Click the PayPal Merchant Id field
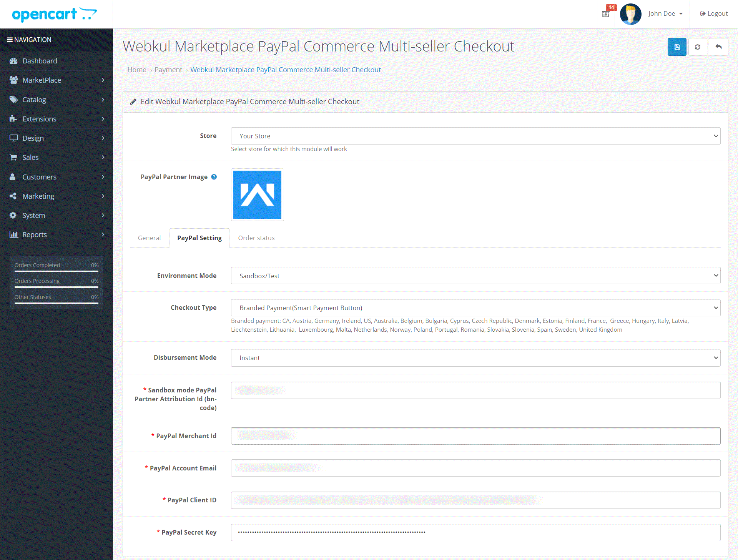 [475, 436]
